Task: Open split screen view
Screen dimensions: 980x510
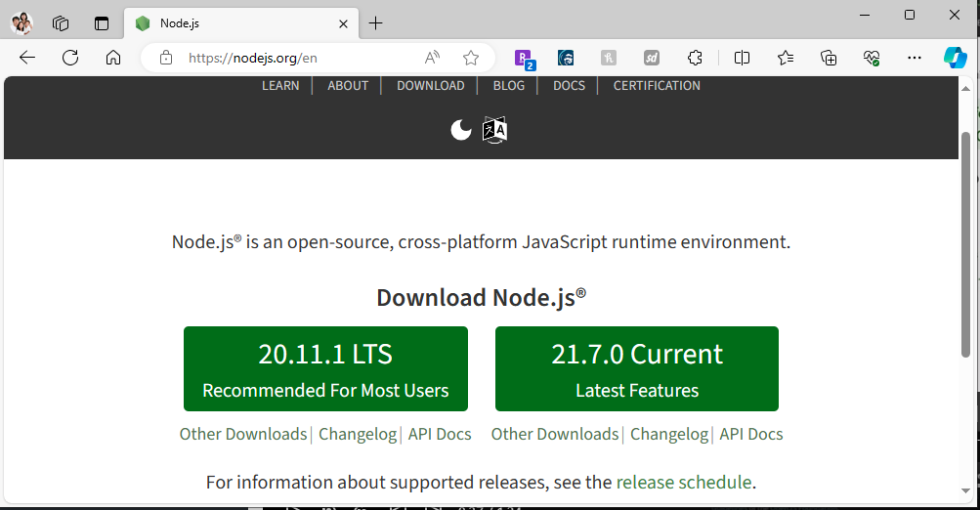Action: pos(742,58)
